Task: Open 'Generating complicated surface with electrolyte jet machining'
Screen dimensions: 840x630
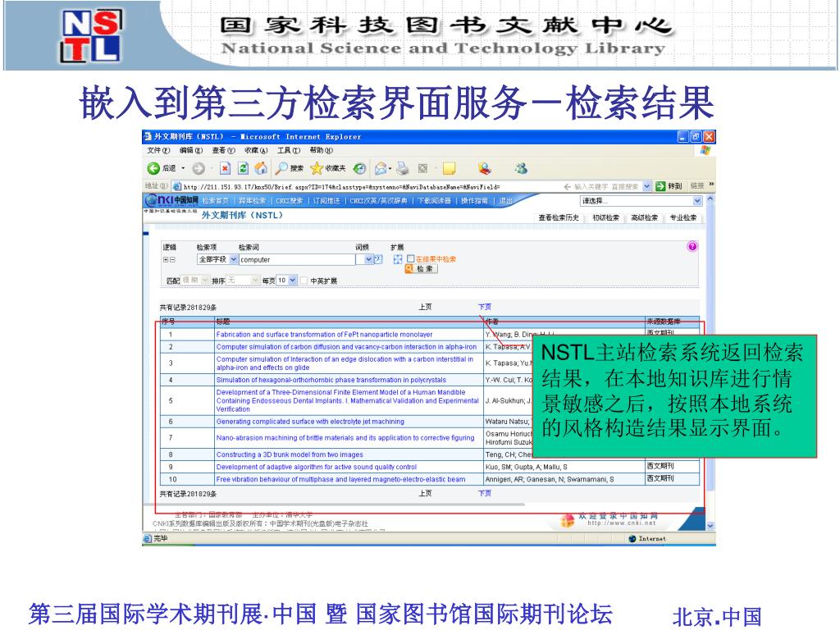Action: click(310, 422)
